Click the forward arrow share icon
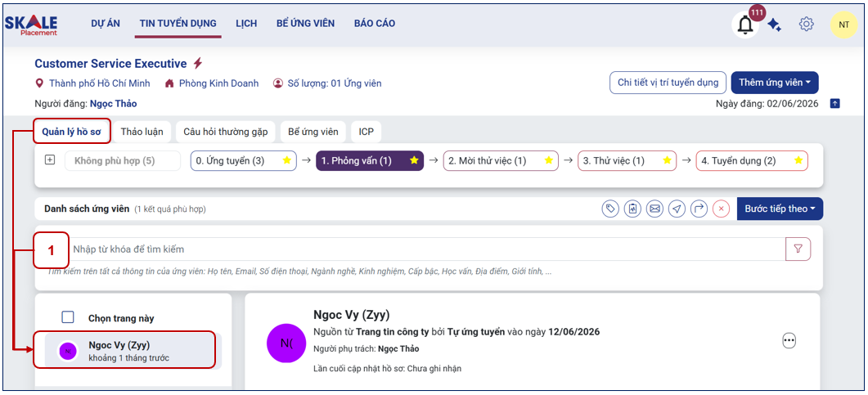The height and width of the screenshot is (395, 868). click(699, 209)
